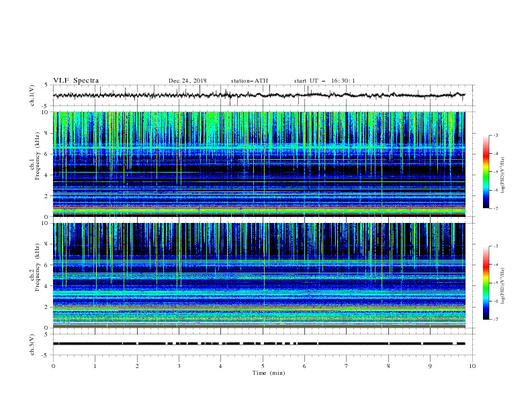The height and width of the screenshot is (411, 532).
Task: Click the "station=ATH" header label
Action: point(249,81)
